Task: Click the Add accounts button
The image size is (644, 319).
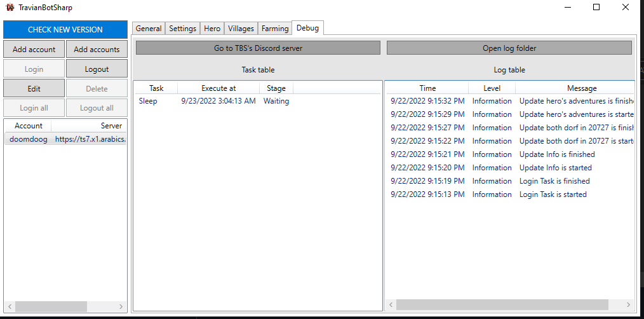Action: (97, 50)
